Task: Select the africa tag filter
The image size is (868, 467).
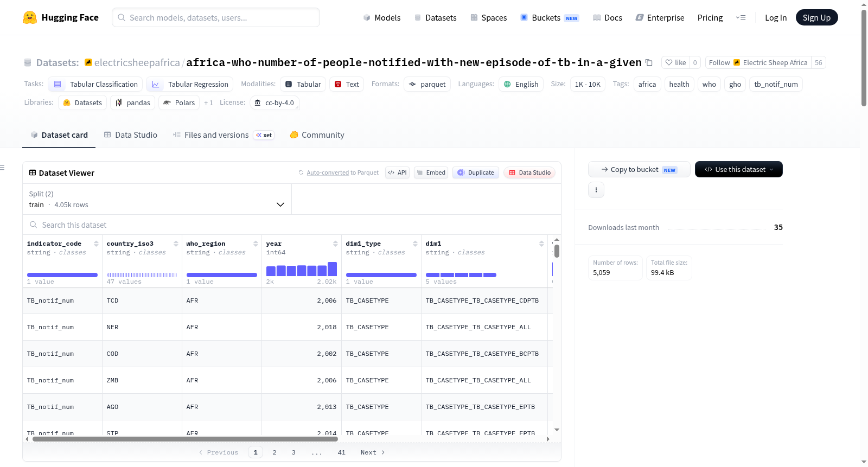Action: [647, 84]
